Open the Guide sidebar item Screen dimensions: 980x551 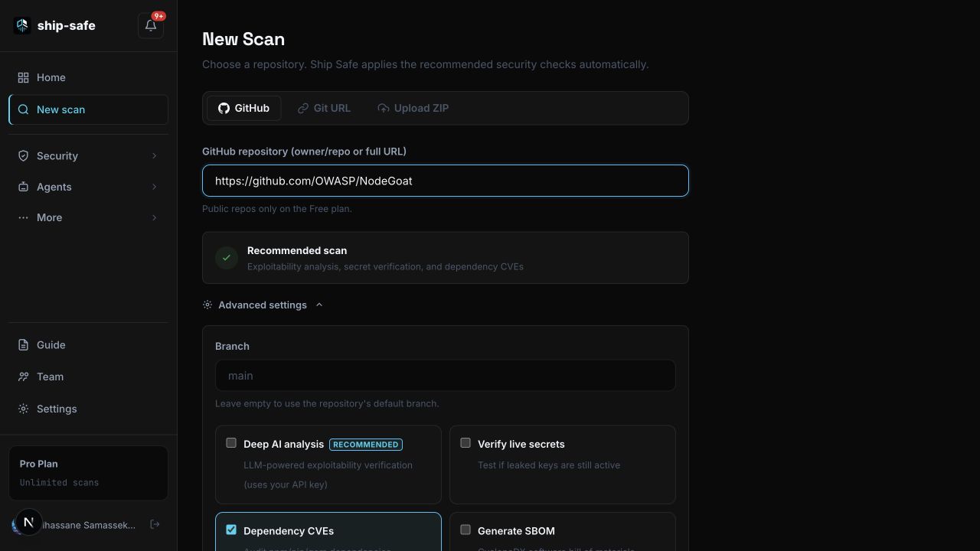pyautogui.click(x=88, y=344)
